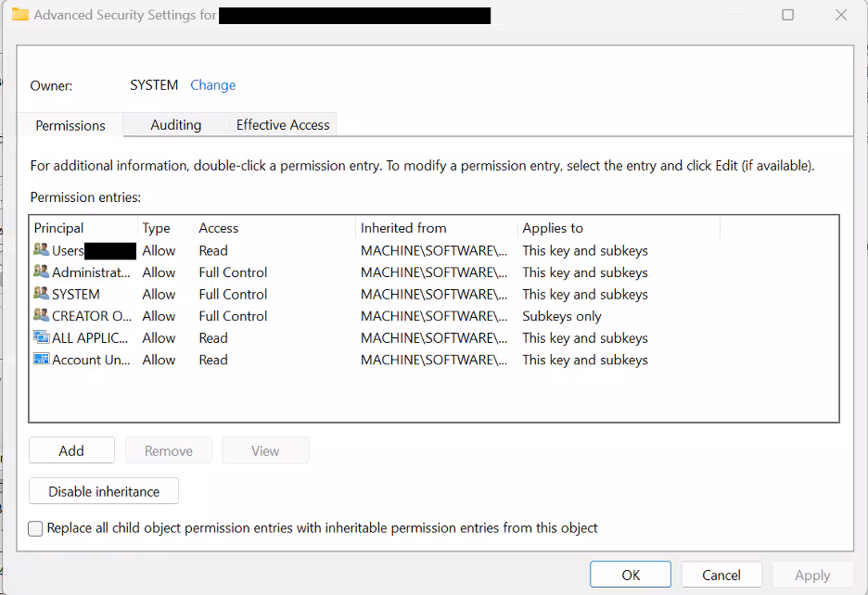The image size is (868, 595).
Task: Confirm with the OK button
Action: click(631, 575)
